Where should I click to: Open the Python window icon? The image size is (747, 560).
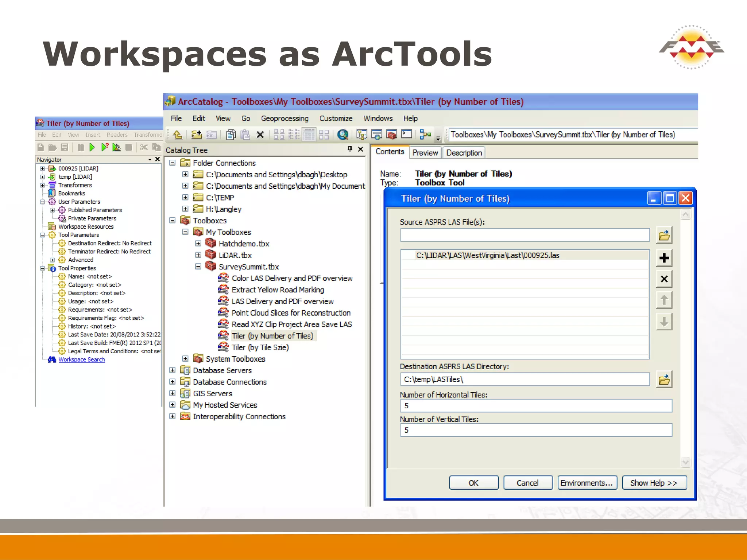pyautogui.click(x=406, y=134)
